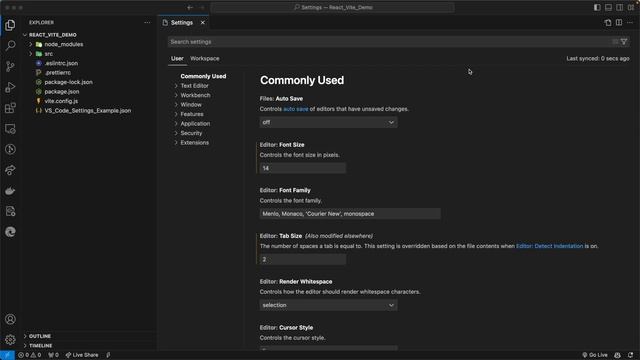
Task: Open the .eslintrc.json file
Action: pos(61,63)
